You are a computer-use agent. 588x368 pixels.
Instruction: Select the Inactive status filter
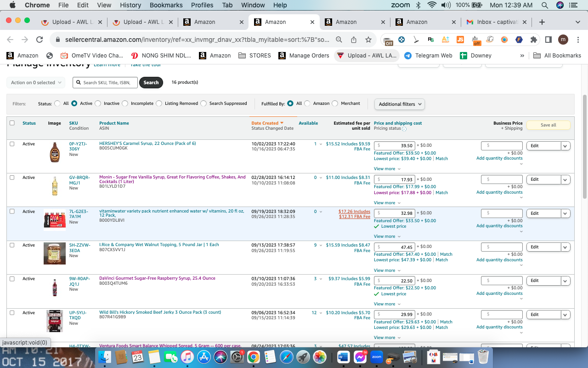click(x=98, y=103)
